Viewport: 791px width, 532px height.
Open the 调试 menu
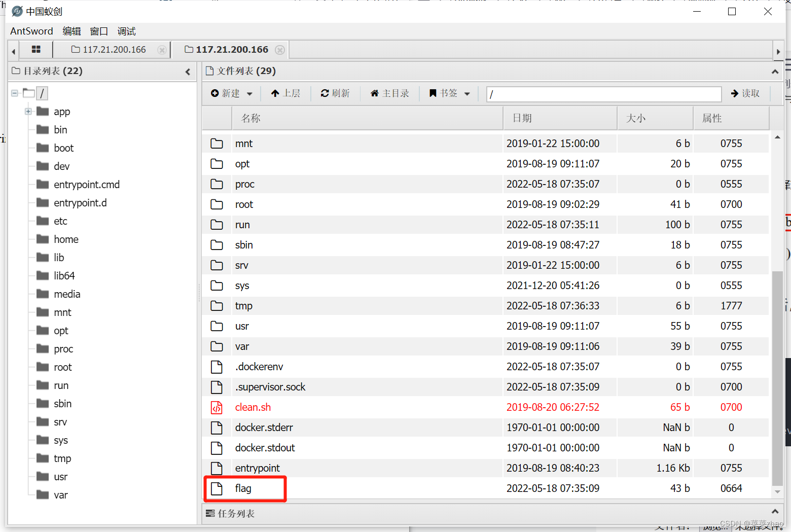point(126,31)
